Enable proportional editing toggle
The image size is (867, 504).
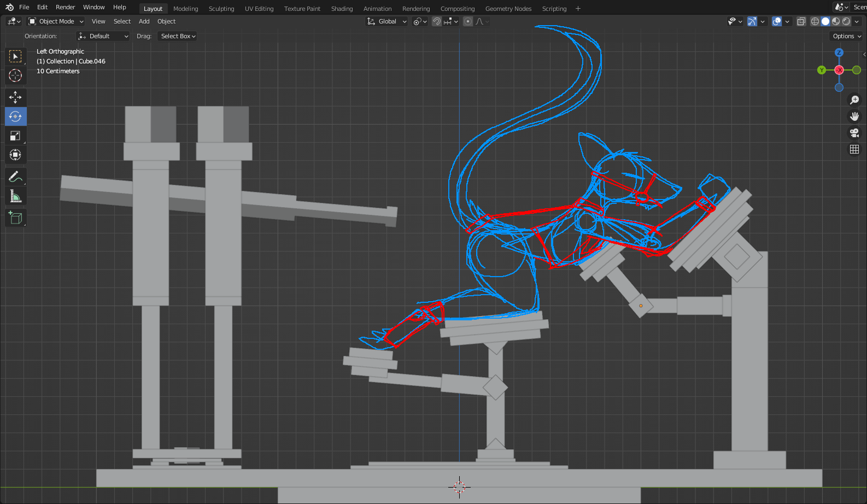coord(468,21)
